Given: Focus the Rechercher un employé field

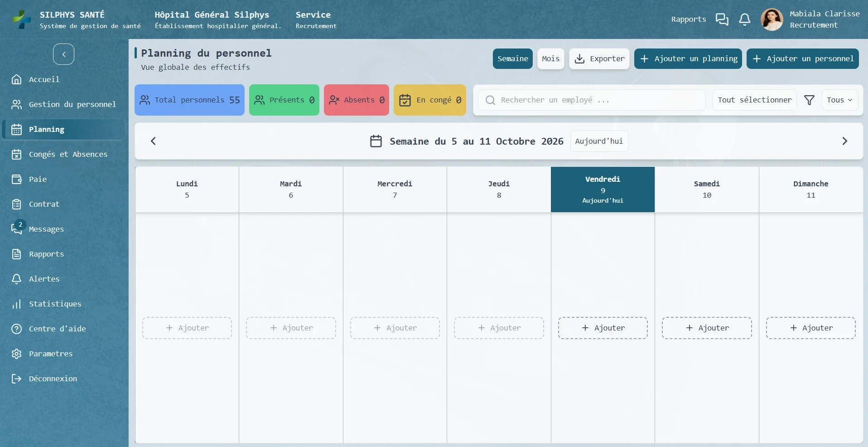Looking at the screenshot, I should point(592,100).
